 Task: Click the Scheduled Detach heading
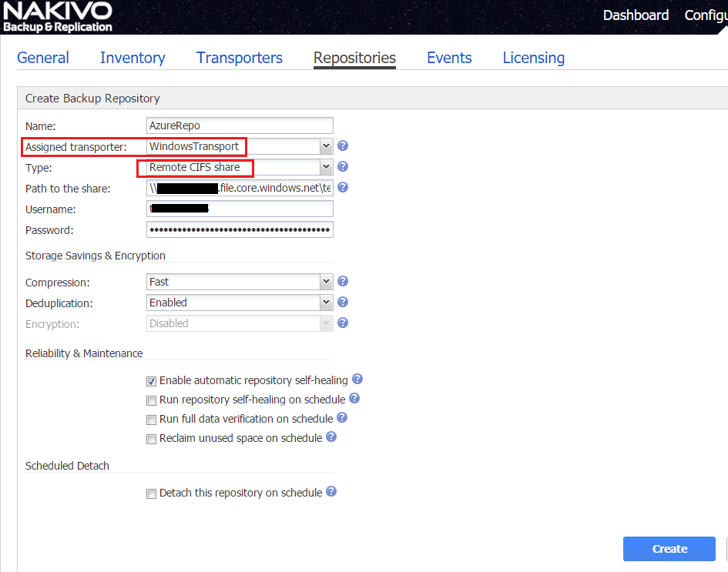click(x=67, y=466)
